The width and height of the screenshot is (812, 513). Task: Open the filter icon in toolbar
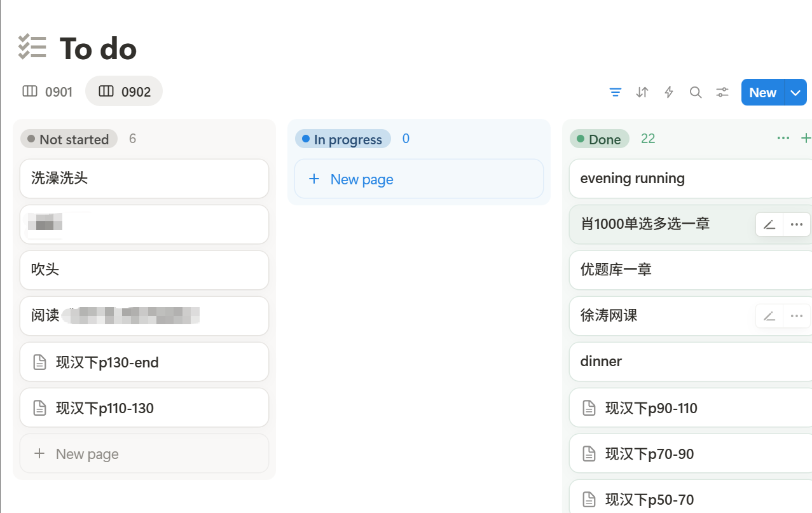(615, 92)
